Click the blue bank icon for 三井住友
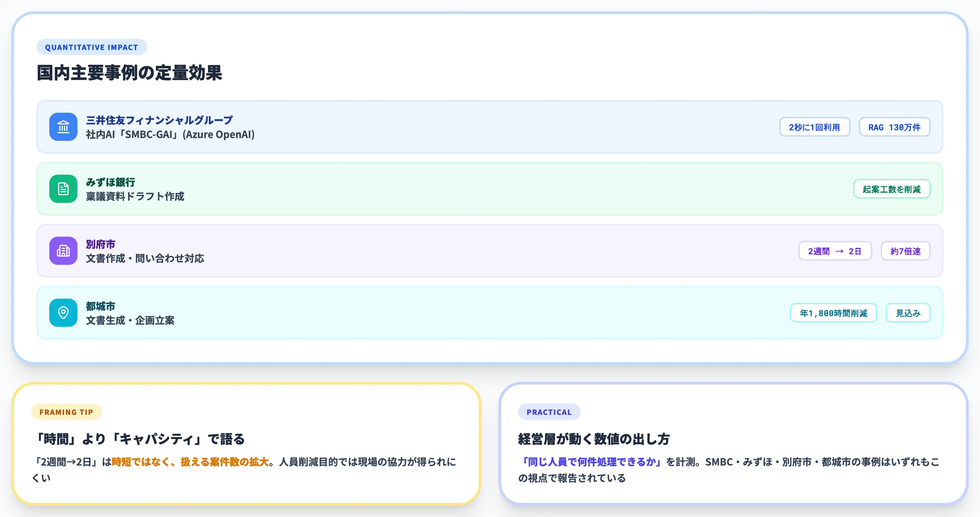This screenshot has width=980, height=517. point(63,127)
